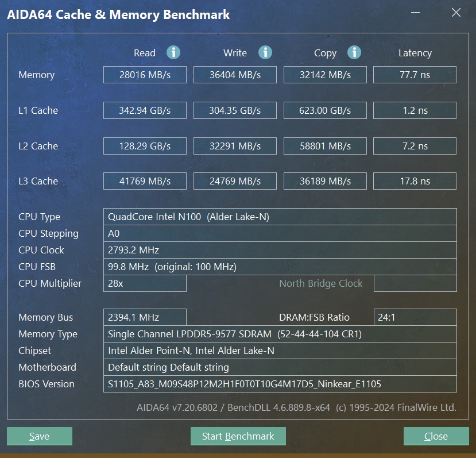
Task: Select L3 Cache copy 36189 MB/s
Action: (x=325, y=181)
